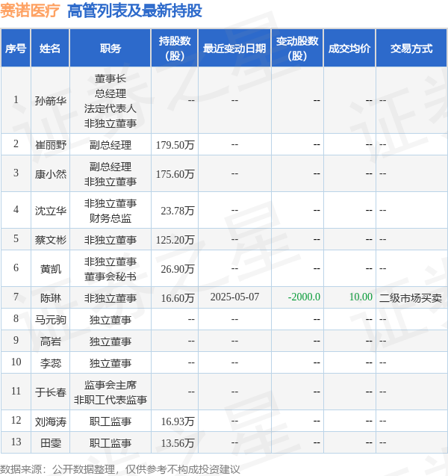Click the 23.78万 shareholding value
The image size is (448, 476).
178,211
